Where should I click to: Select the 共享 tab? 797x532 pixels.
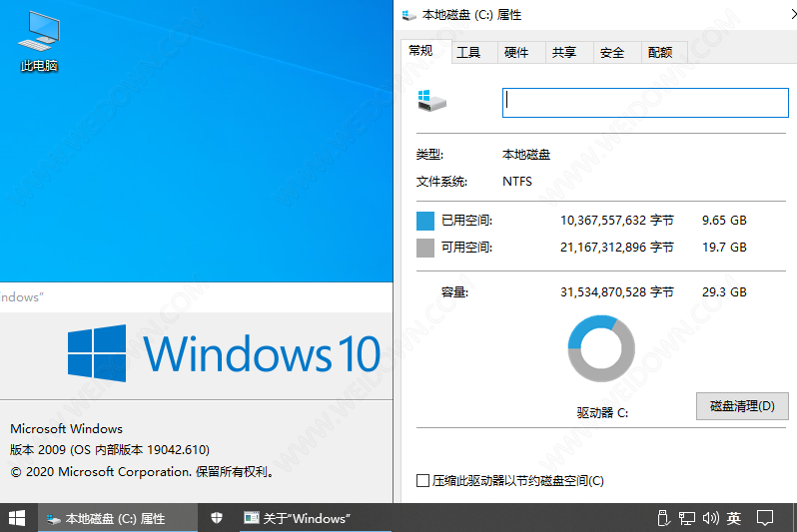point(564,53)
